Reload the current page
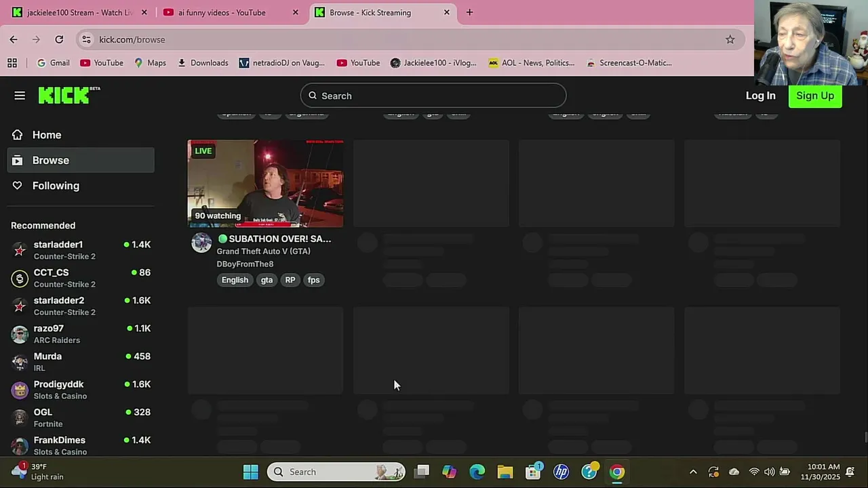 click(59, 39)
